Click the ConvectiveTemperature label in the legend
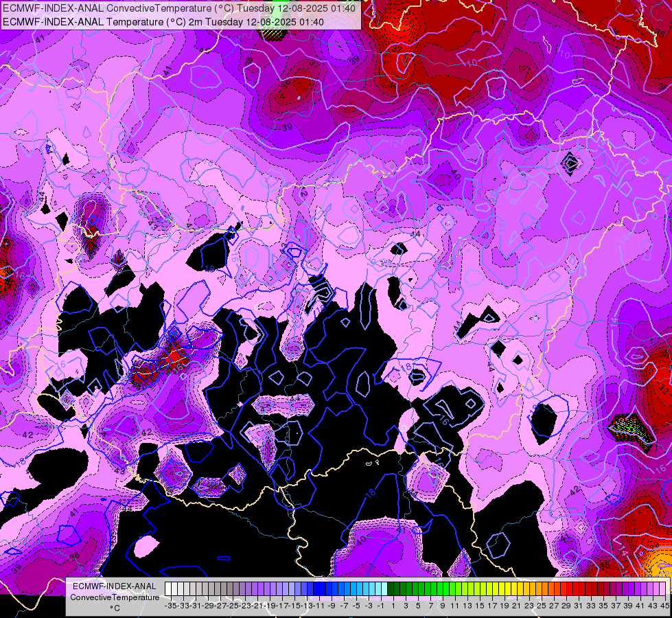 click(115, 597)
